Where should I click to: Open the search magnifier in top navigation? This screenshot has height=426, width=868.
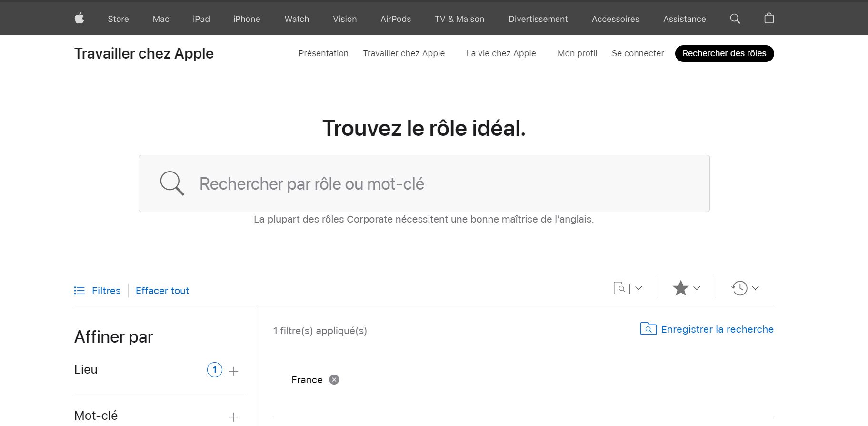[735, 19]
